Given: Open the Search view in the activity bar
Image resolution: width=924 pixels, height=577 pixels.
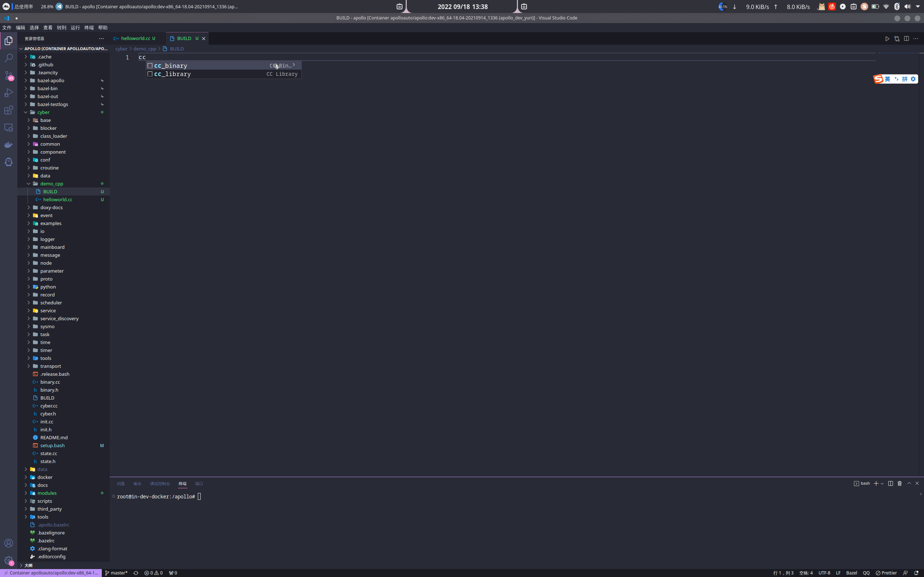Looking at the screenshot, I should 8,58.
